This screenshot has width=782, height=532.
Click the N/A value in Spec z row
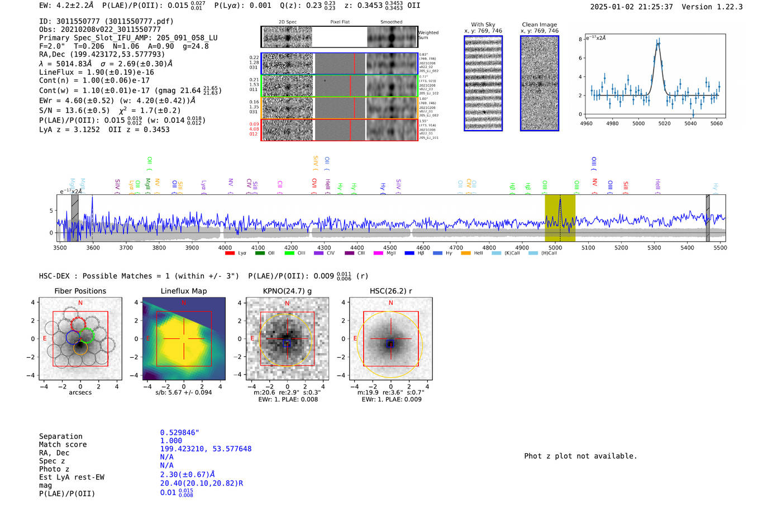click(x=167, y=457)
